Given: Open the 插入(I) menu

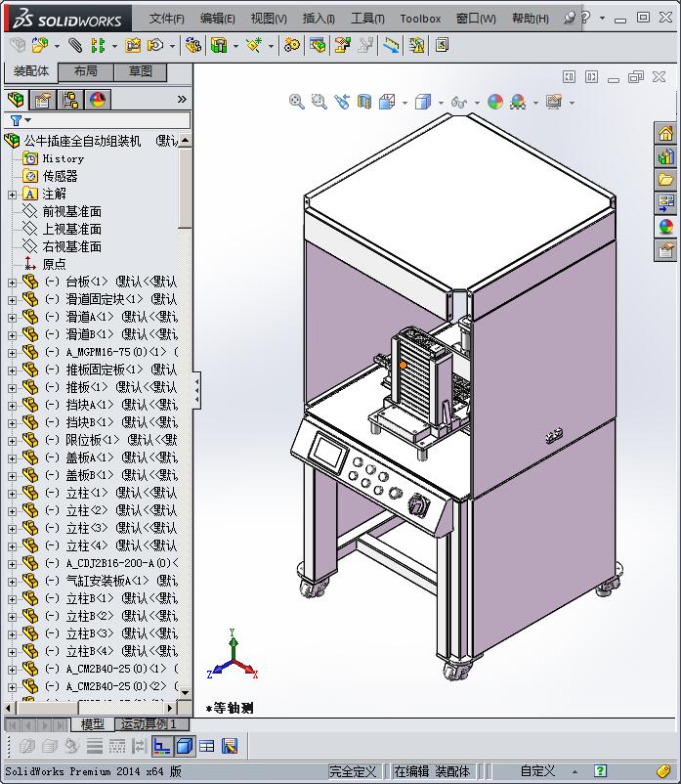Looking at the screenshot, I should pyautogui.click(x=319, y=19).
